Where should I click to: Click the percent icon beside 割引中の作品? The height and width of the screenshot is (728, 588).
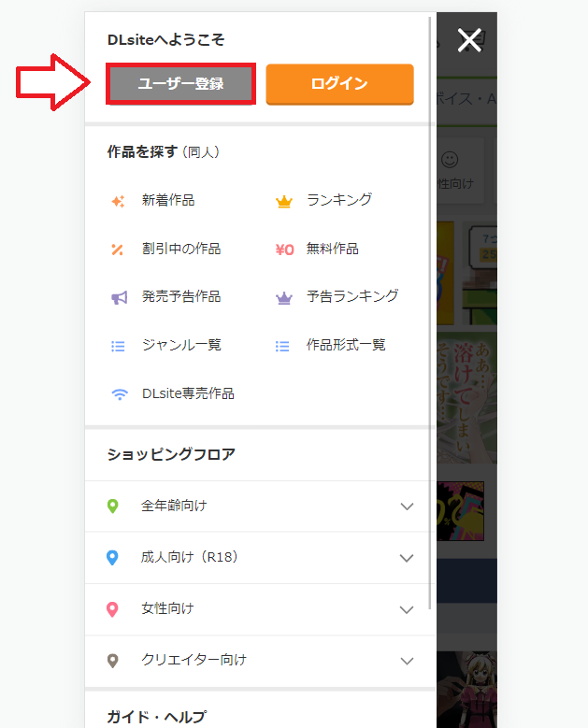(118, 250)
